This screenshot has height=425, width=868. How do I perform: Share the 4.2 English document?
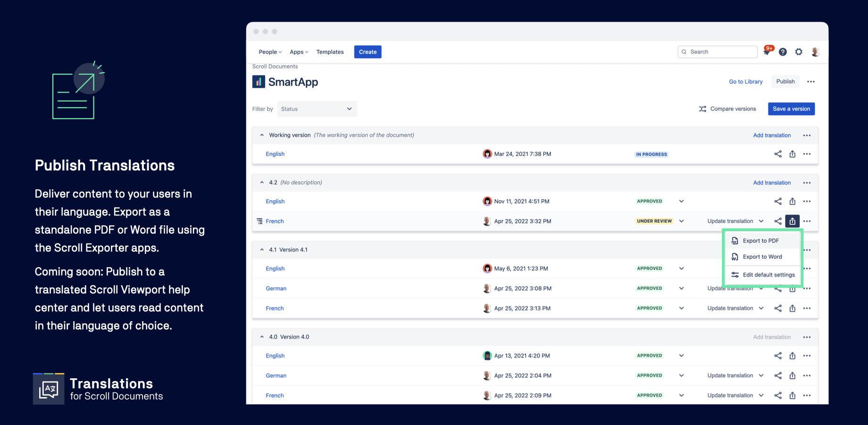[778, 201]
